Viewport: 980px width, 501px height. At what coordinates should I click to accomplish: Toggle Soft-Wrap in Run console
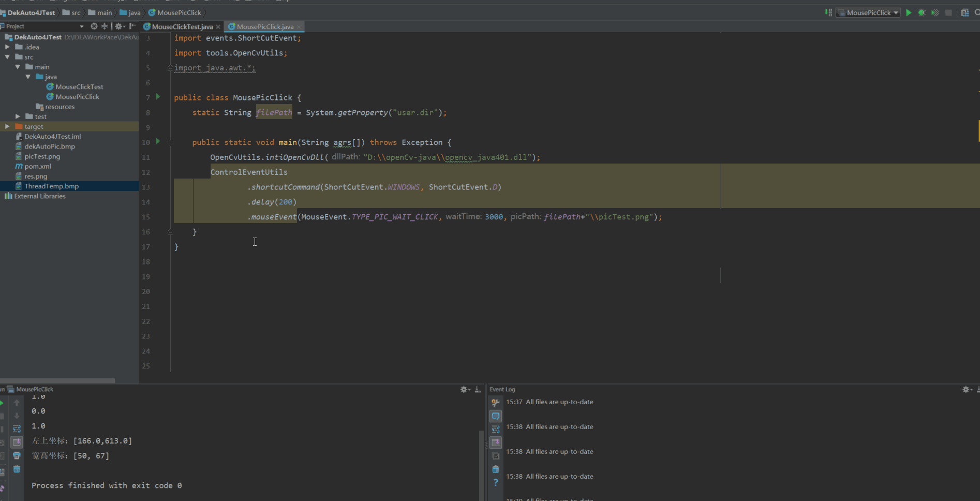click(17, 429)
